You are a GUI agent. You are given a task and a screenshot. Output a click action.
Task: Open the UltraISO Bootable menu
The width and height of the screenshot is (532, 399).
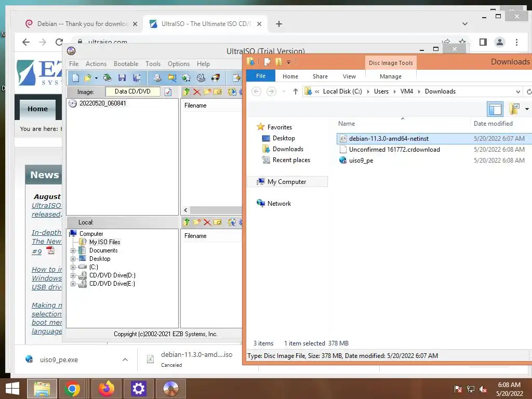(x=126, y=64)
